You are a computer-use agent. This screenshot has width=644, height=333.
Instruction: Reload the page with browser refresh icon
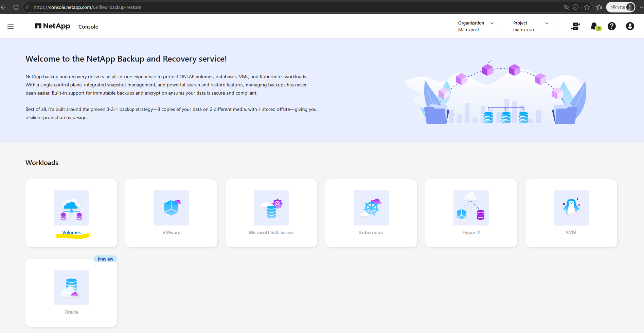pyautogui.click(x=16, y=7)
